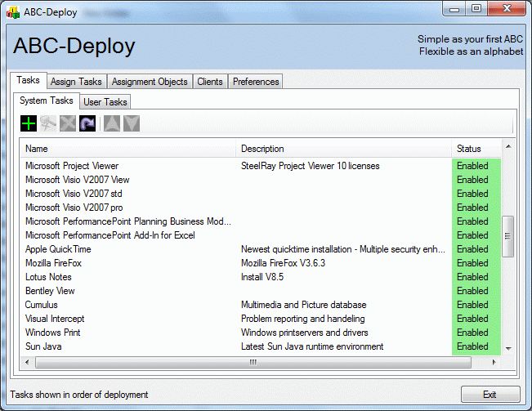
Task: Click description 'Multimedia and Picture database'
Action: tap(304, 305)
